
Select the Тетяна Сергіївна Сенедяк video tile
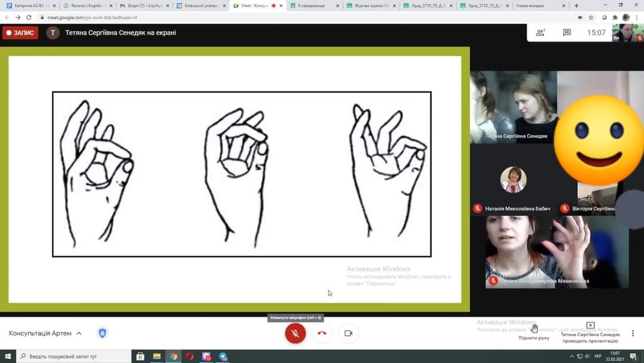[x=513, y=107]
